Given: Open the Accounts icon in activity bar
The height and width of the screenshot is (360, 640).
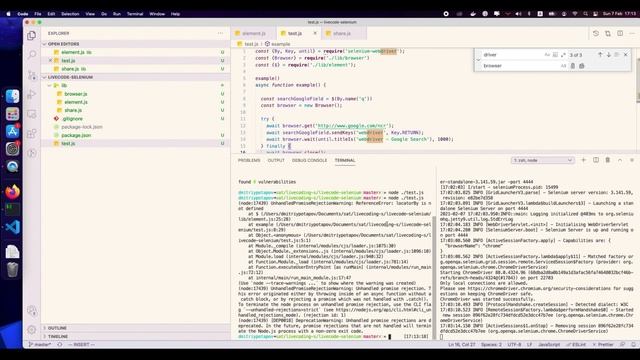Looking at the screenshot, I should [x=31, y=311].
